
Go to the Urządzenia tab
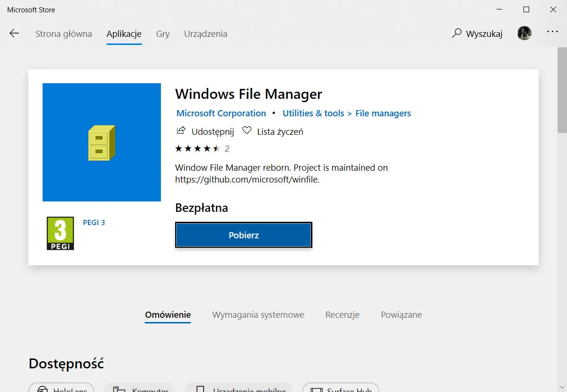click(x=205, y=34)
